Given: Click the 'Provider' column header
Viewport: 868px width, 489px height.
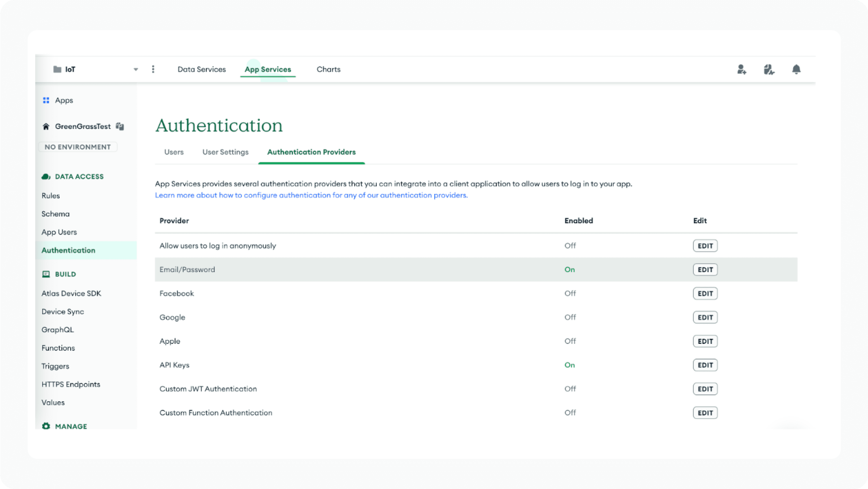Looking at the screenshot, I should [174, 221].
